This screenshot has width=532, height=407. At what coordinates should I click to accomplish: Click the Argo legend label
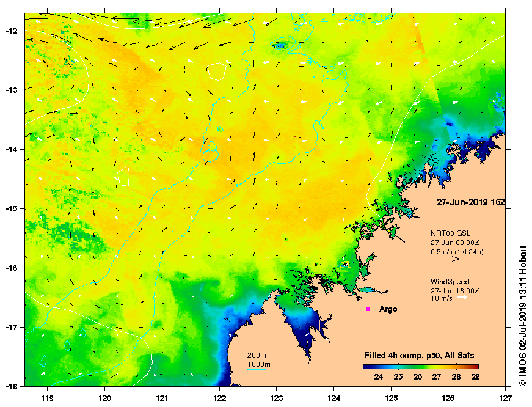point(388,309)
